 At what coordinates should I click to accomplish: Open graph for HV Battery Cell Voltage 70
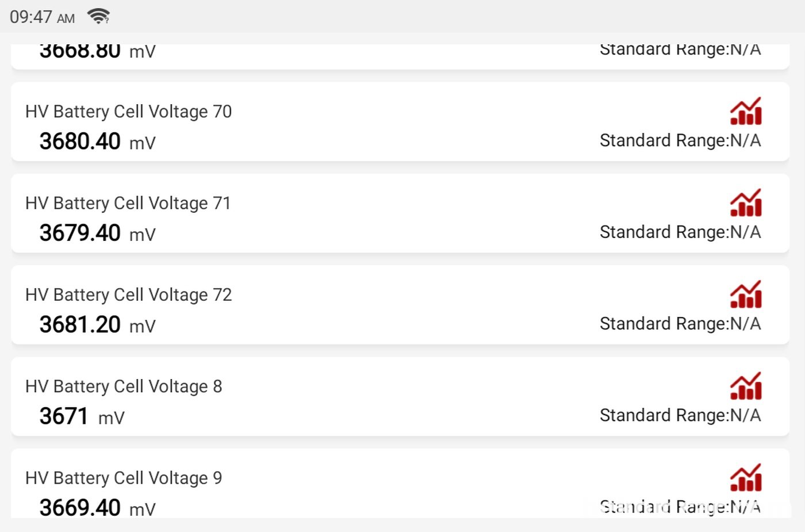tap(746, 111)
